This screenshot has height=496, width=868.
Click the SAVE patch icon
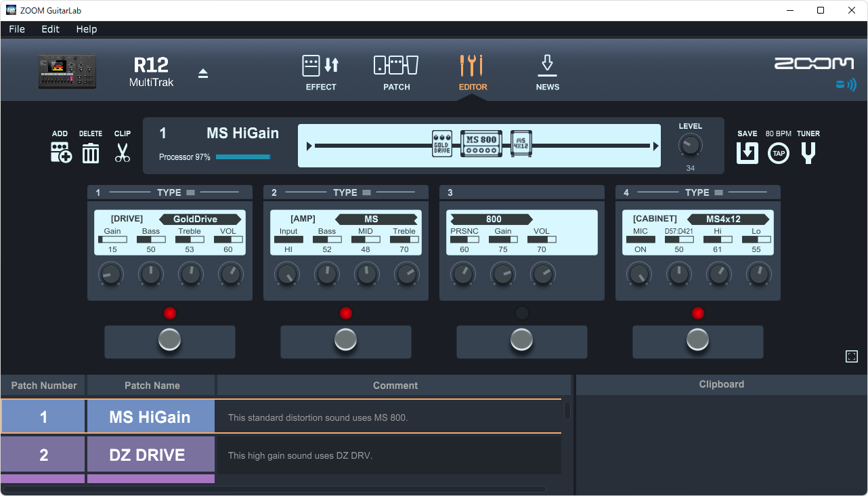747,152
